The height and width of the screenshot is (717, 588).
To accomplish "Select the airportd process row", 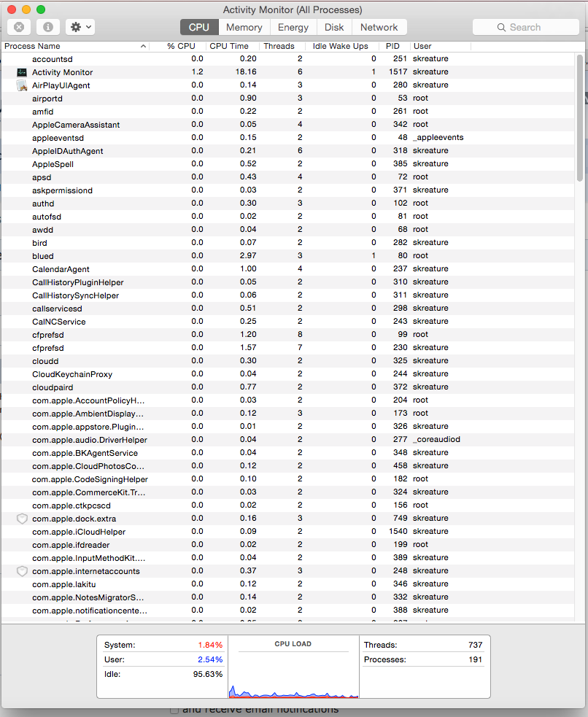I will pyautogui.click(x=288, y=98).
